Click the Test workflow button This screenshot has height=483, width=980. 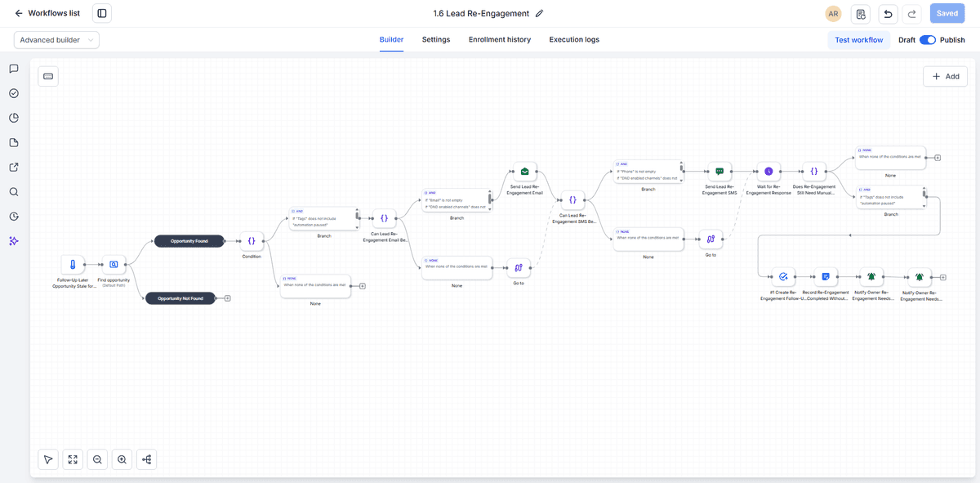[859, 40]
